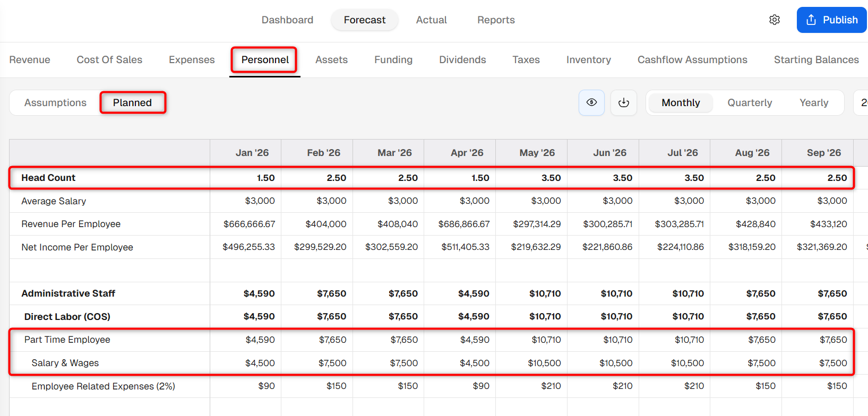The height and width of the screenshot is (416, 868).
Task: Click the eye visibility toggle icon
Action: tap(591, 102)
